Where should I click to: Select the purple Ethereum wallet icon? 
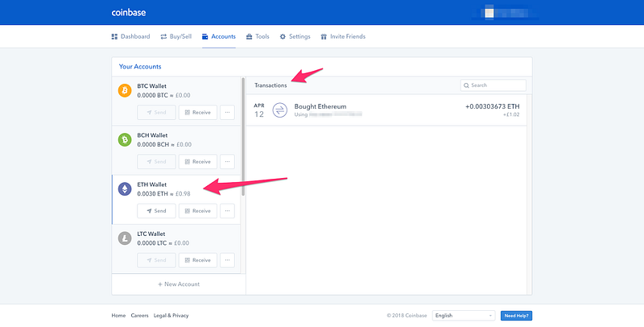pyautogui.click(x=125, y=189)
